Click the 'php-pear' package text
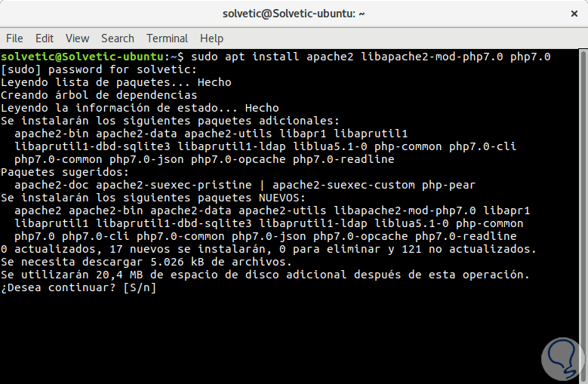Screen dimensions: 588x384 pos(448,185)
